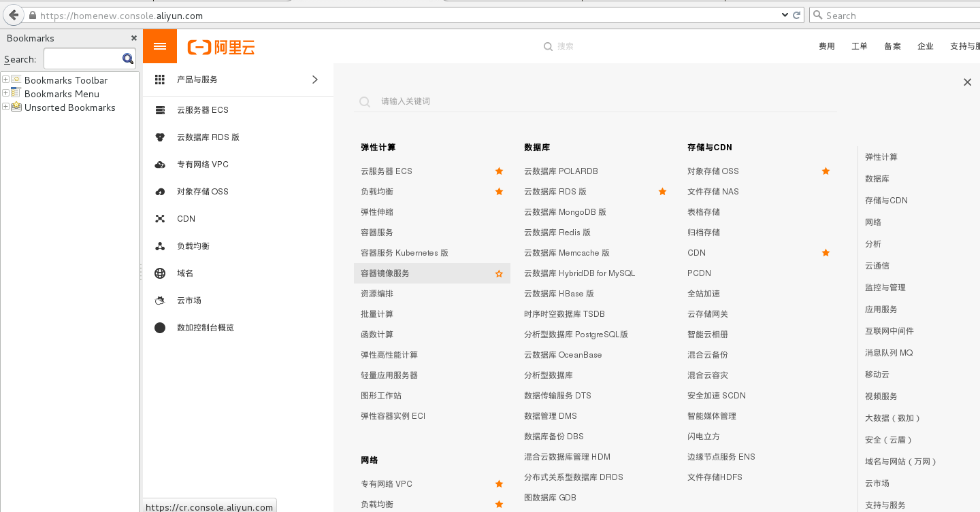Unstar 云服务器 ECS favorite
980x512 pixels.
coord(499,171)
